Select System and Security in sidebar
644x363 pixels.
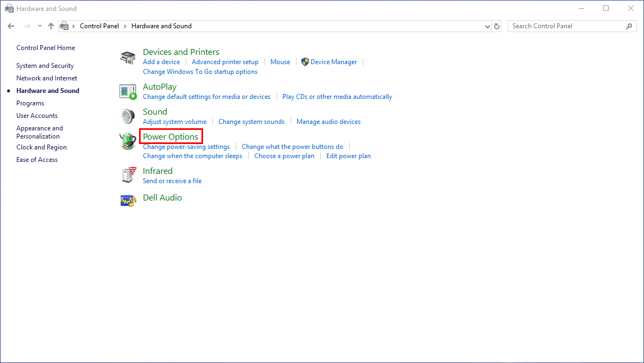(x=45, y=66)
